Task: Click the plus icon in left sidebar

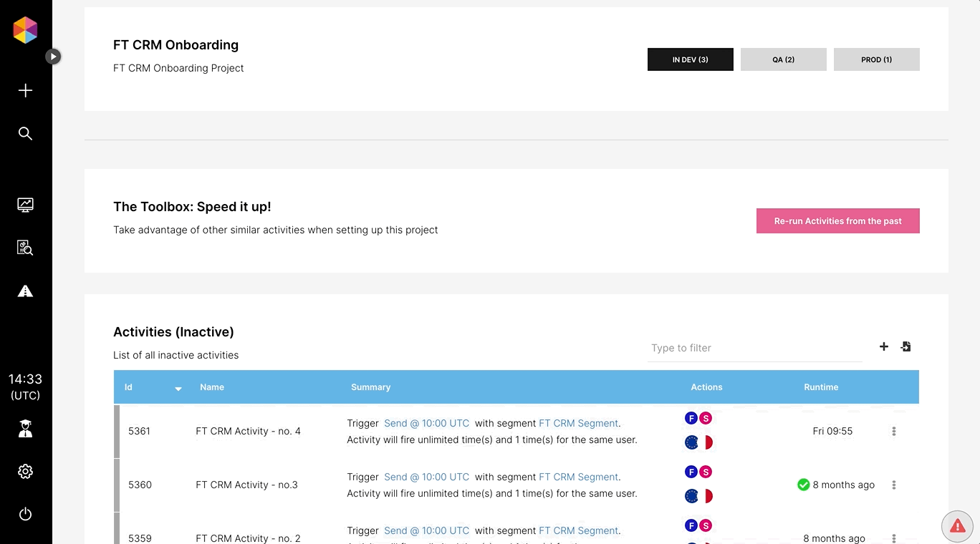Action: click(x=25, y=90)
